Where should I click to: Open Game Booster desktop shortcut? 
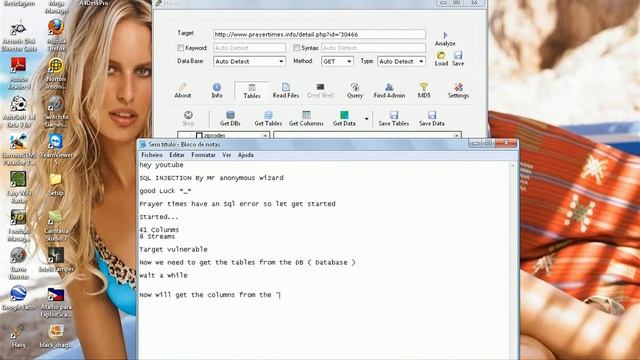(x=18, y=256)
